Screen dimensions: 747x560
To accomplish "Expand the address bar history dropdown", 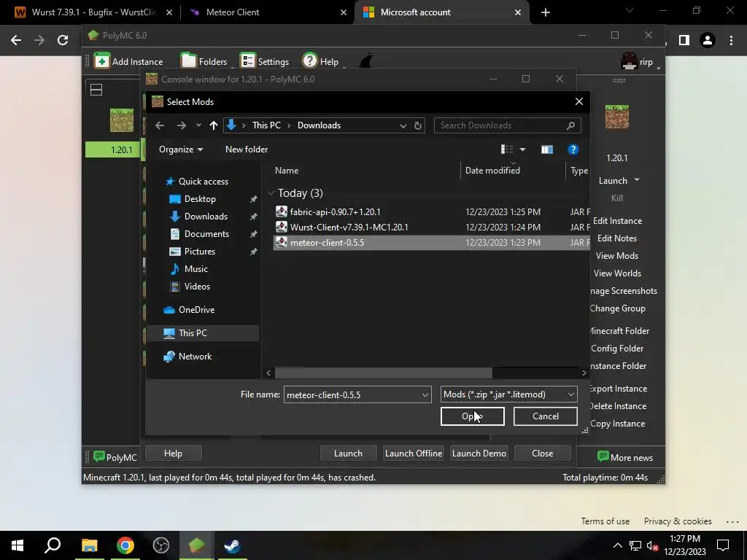I will click(x=403, y=125).
